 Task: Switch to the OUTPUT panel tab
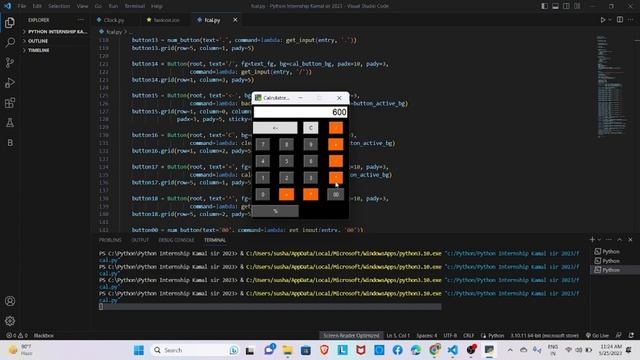(140, 240)
